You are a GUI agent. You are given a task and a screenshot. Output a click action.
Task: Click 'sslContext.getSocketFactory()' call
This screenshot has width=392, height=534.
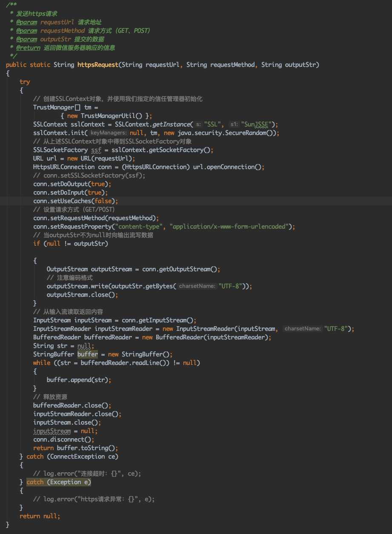pyautogui.click(x=161, y=150)
